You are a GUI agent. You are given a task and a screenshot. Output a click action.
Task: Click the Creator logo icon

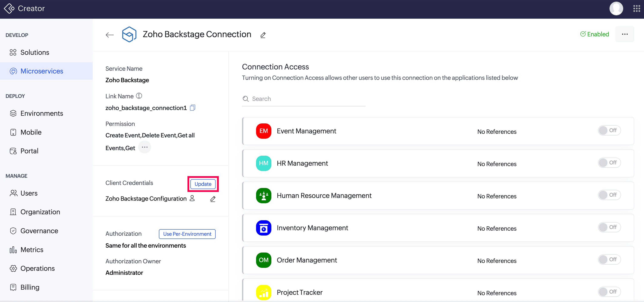pos(9,8)
